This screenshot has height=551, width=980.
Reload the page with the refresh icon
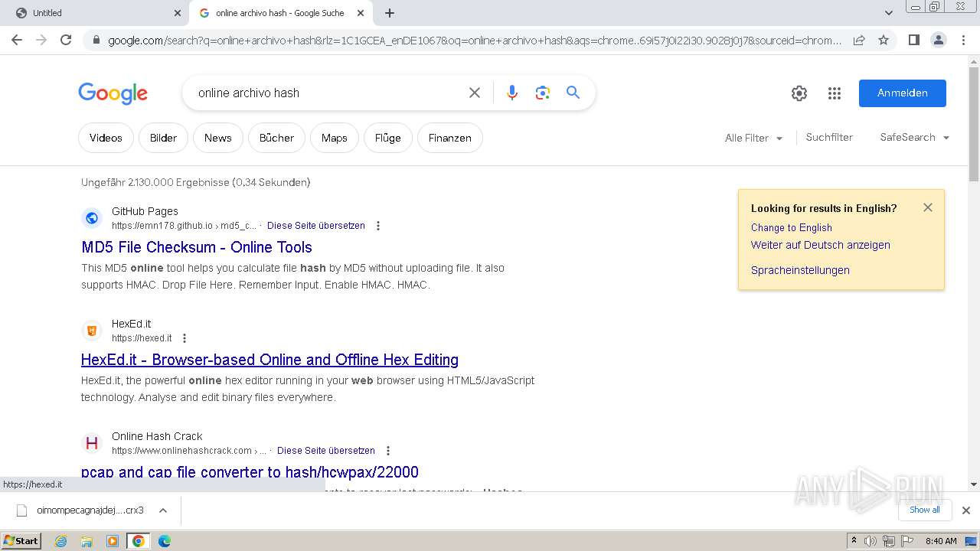[x=66, y=40]
